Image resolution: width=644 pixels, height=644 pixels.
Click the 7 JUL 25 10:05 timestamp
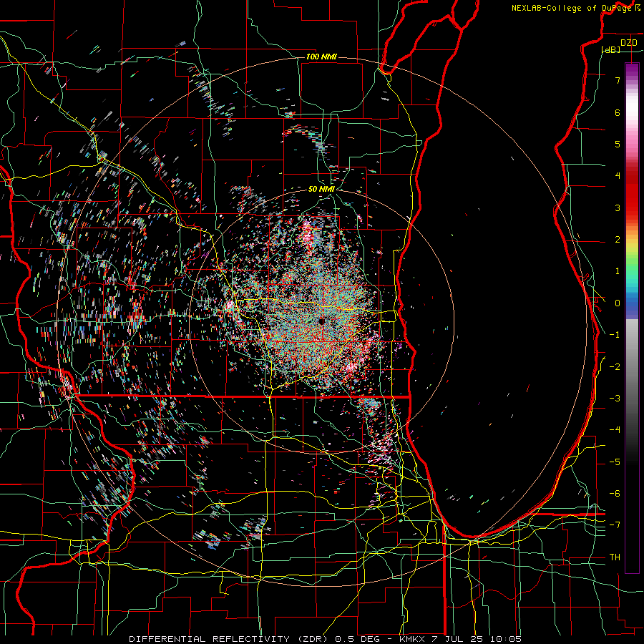477,639
